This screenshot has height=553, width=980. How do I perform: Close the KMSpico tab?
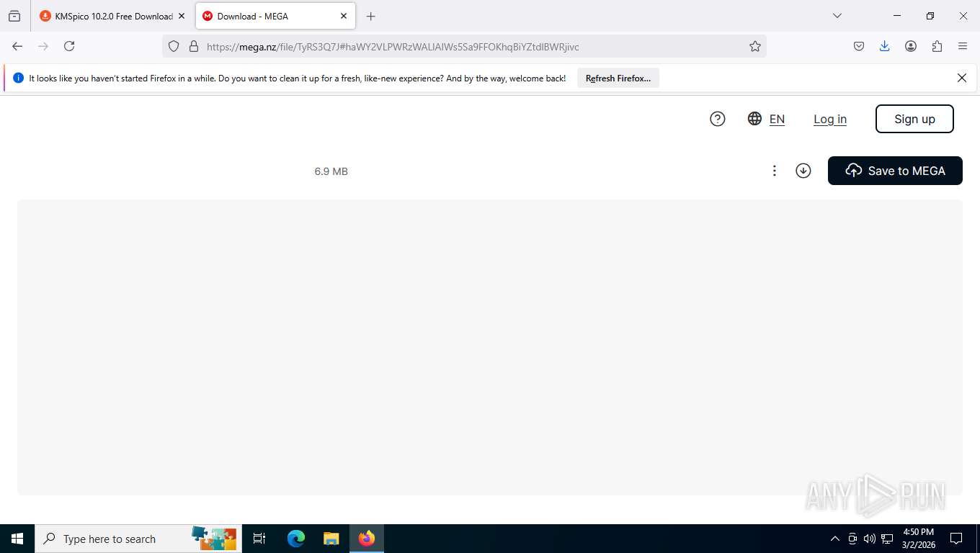pos(182,16)
